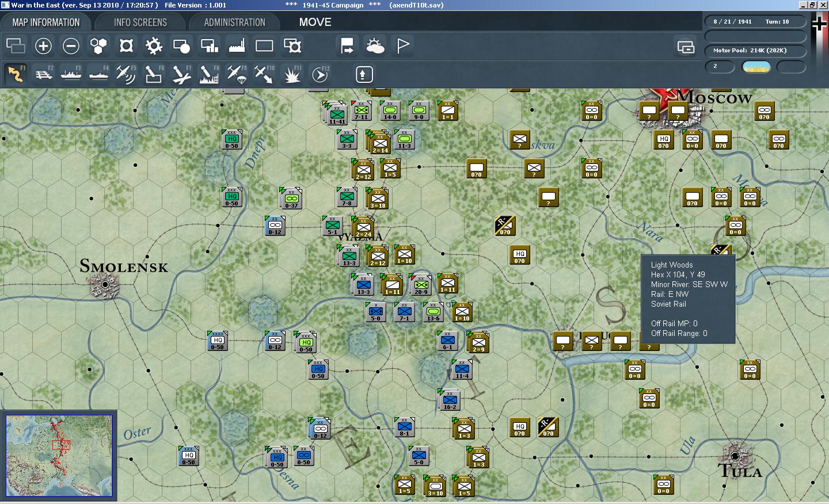Click the weather condition swatch
Image resolution: width=829 pixels, height=504 pixels.
(756, 67)
